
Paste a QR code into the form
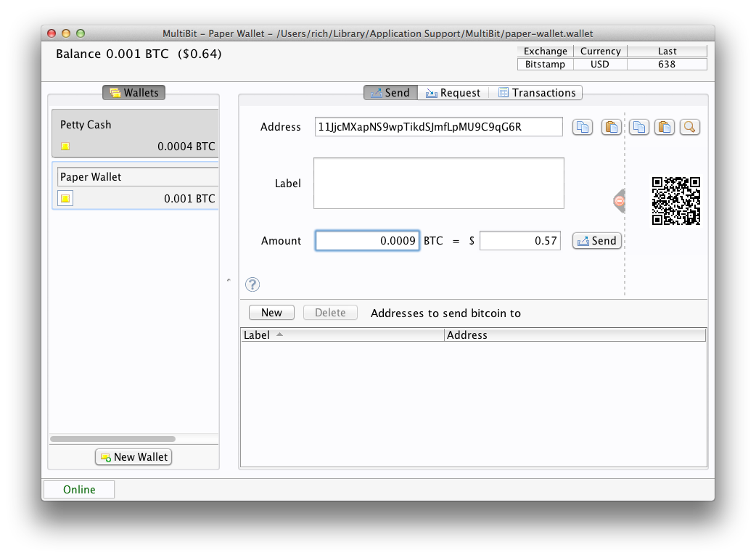pos(664,127)
